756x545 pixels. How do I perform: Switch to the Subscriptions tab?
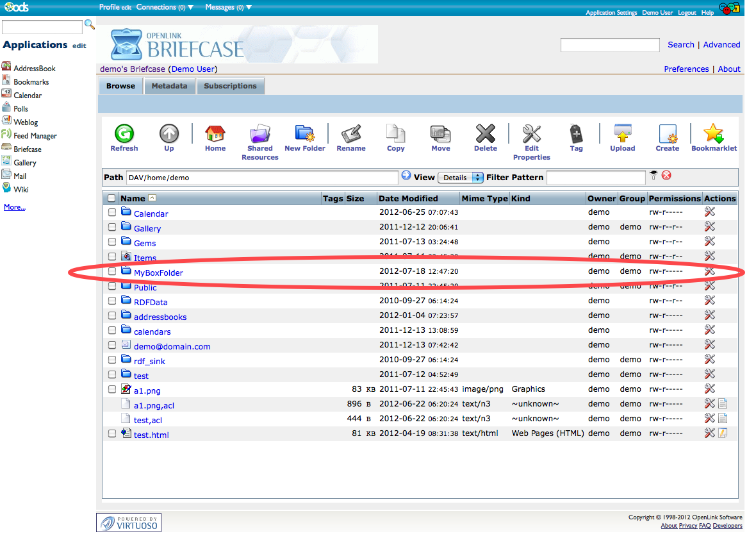click(x=230, y=86)
